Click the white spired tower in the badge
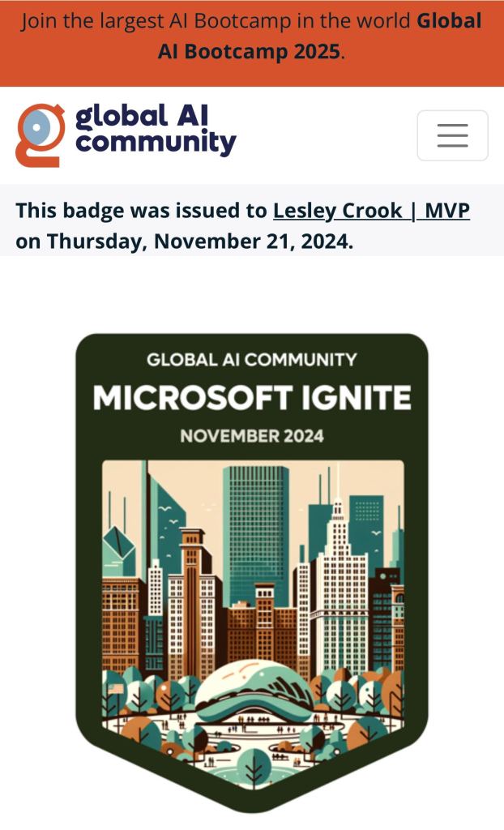This screenshot has height=830, width=504. tap(336, 584)
